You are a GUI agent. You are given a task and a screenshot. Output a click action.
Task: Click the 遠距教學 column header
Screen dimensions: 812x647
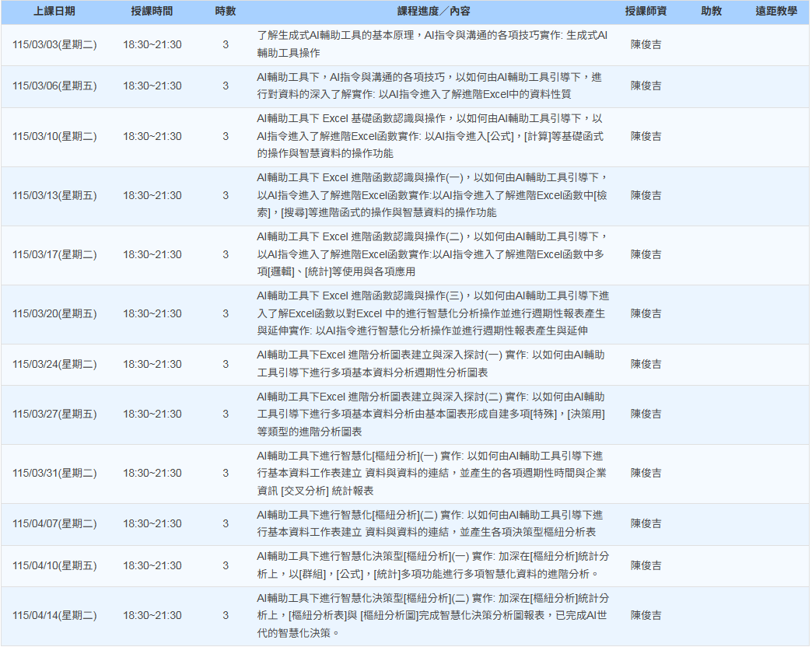775,12
